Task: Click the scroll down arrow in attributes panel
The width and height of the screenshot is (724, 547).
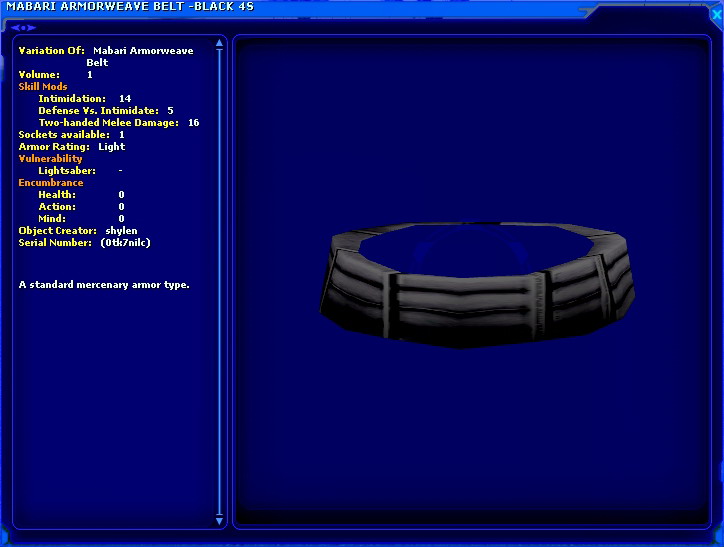Action: pos(220,520)
